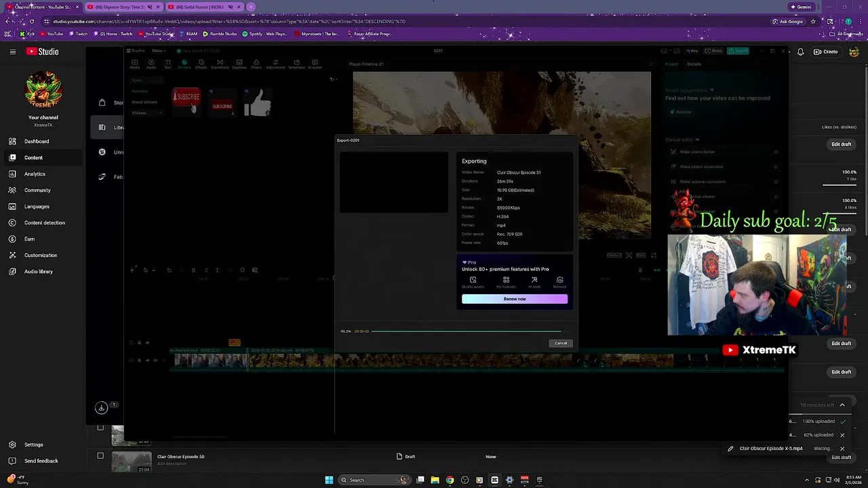Image resolution: width=868 pixels, height=488 pixels.
Task: Click the YouTube Studio logo
Action: pyautogui.click(x=42, y=52)
